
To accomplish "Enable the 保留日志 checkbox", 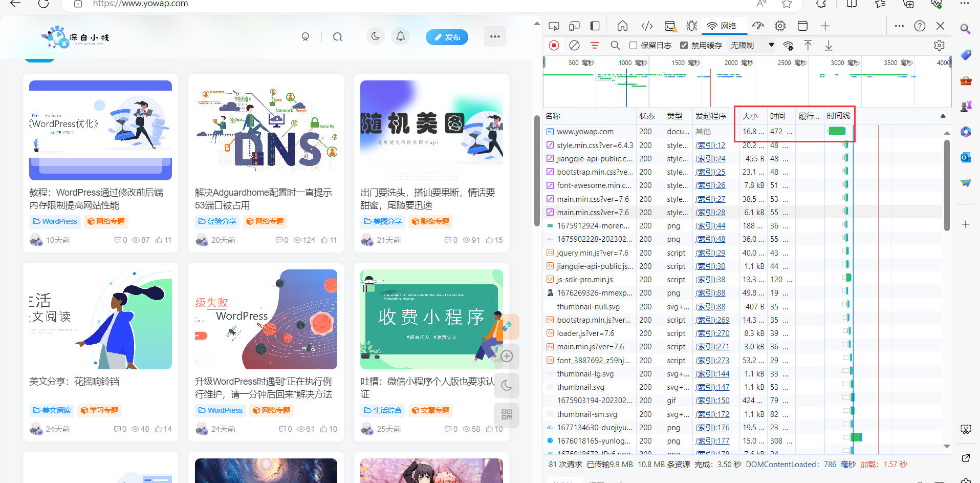I will [633, 45].
